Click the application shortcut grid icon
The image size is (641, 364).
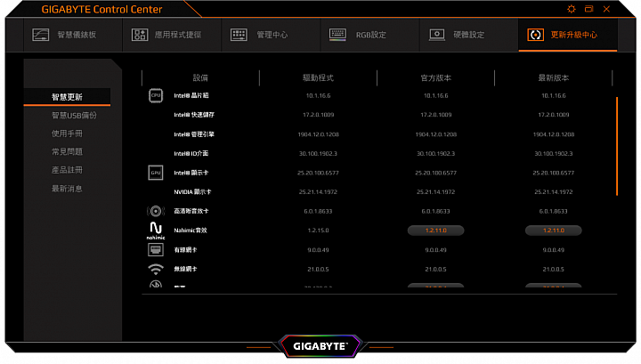140,35
